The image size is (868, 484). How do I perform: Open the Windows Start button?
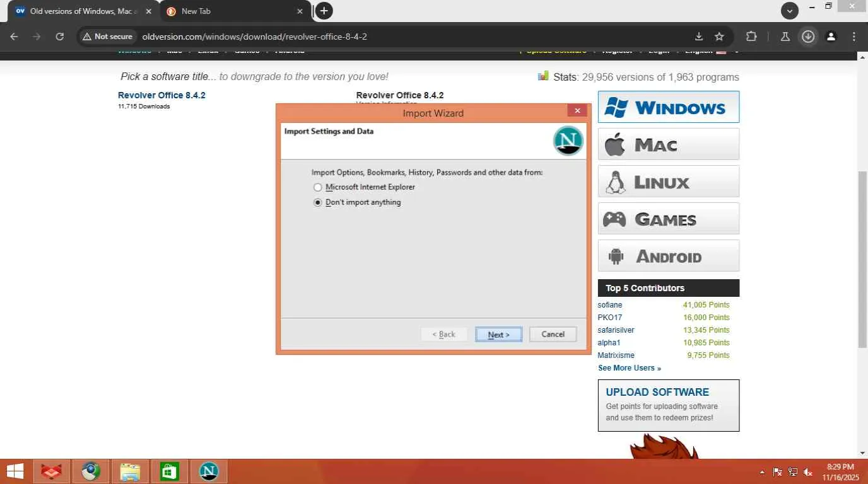point(15,471)
